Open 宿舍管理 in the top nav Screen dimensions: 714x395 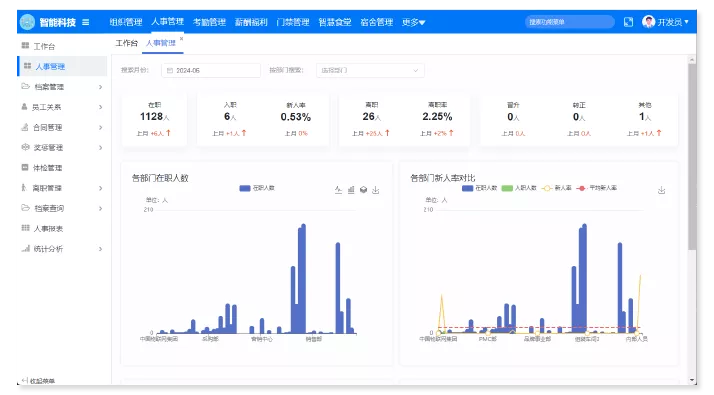pyautogui.click(x=377, y=22)
